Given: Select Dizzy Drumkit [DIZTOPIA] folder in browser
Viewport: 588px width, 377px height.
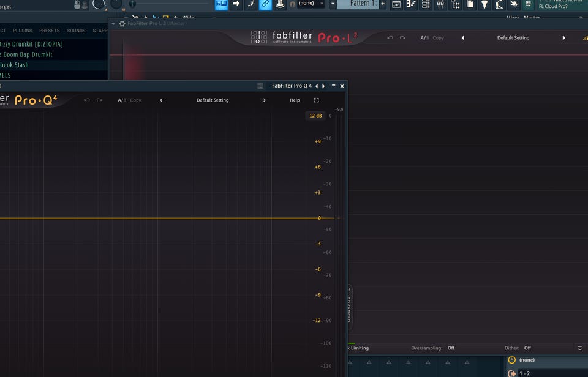Looking at the screenshot, I should click(x=54, y=44).
